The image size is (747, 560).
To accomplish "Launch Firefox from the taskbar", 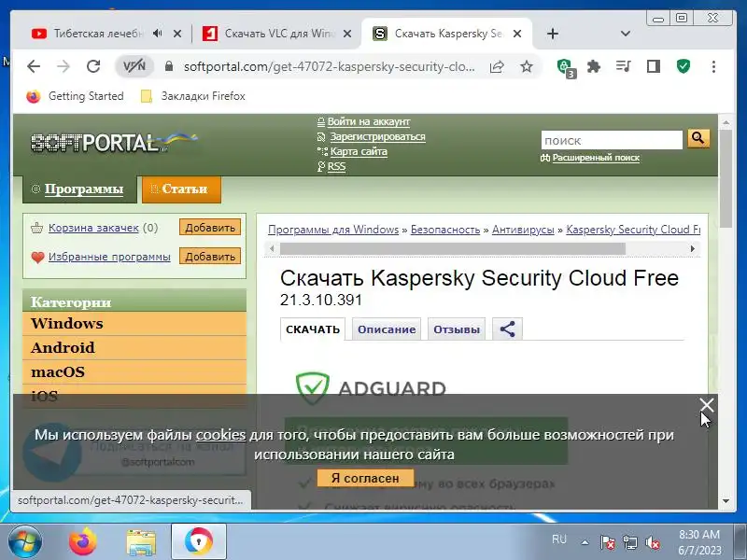I will coord(83,541).
